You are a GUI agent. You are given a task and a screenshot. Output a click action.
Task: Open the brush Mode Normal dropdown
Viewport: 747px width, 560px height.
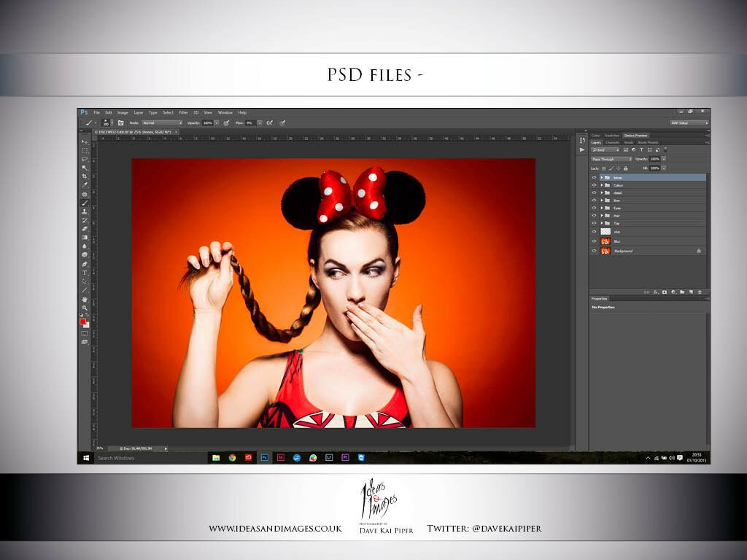click(162, 122)
